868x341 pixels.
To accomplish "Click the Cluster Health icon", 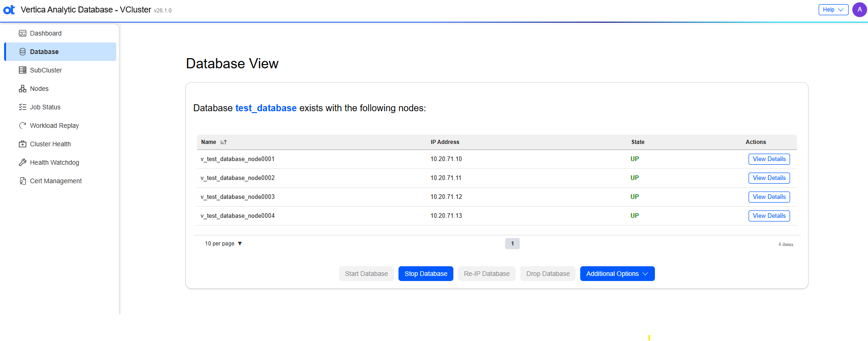I will [x=23, y=144].
